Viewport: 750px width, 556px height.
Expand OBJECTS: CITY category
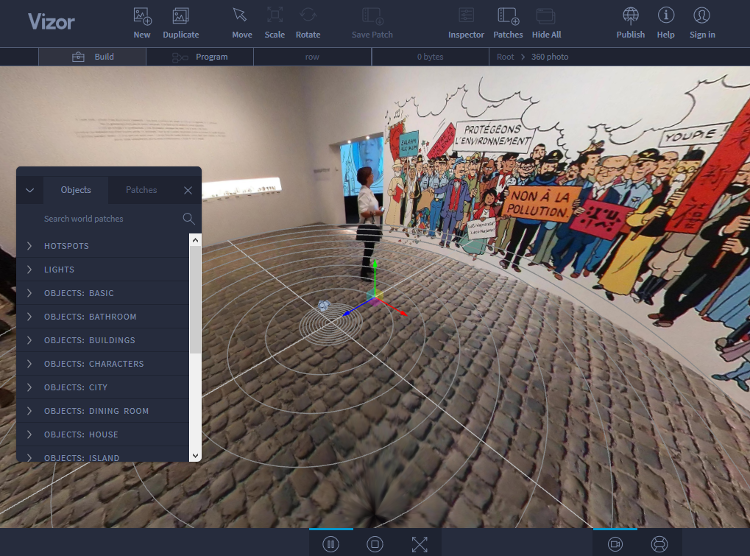pyautogui.click(x=102, y=387)
